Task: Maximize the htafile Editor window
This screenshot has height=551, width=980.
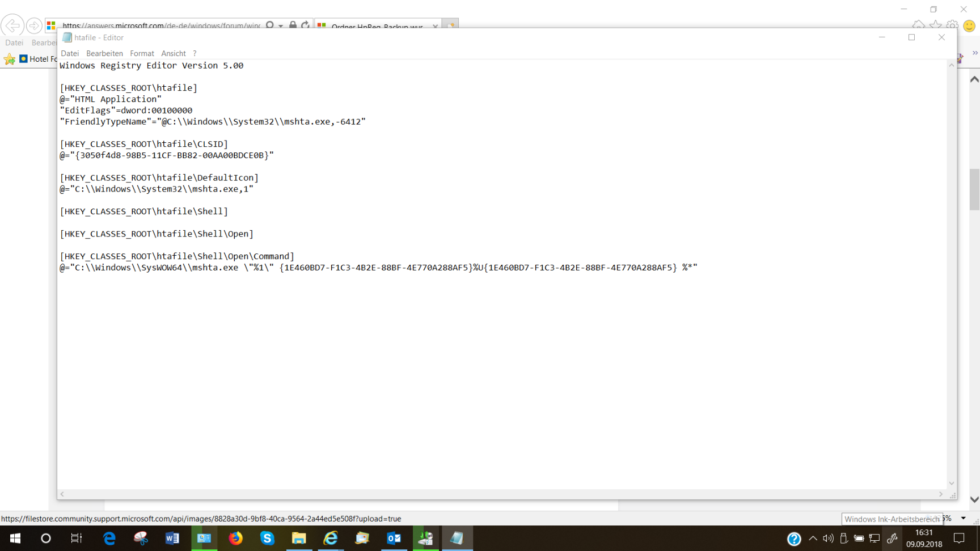Action: click(x=911, y=37)
